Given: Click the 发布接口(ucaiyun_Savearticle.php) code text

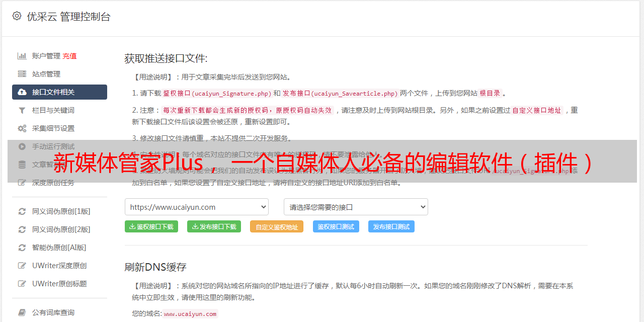Looking at the screenshot, I should pyautogui.click(x=340, y=93).
